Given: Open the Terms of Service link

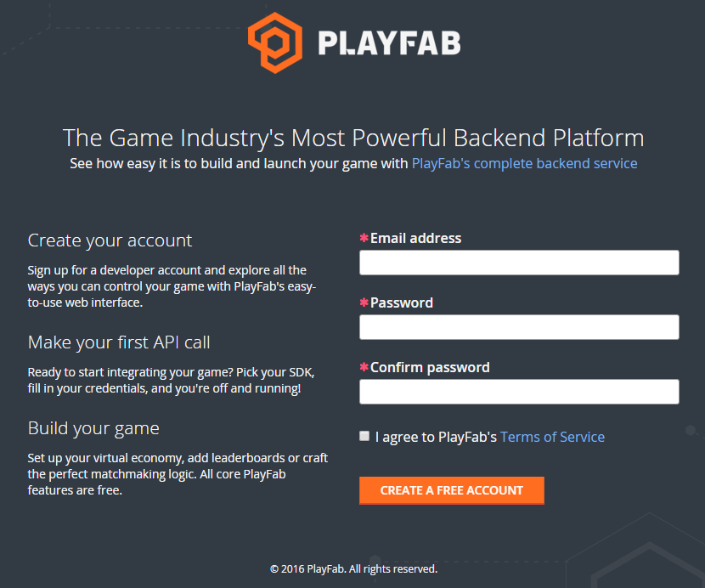Looking at the screenshot, I should (552, 437).
